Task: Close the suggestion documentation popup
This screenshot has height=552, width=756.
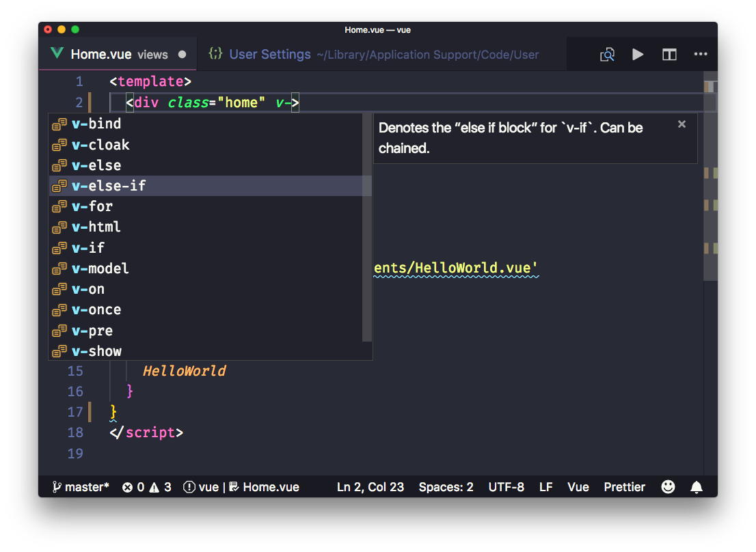Action: pos(681,124)
